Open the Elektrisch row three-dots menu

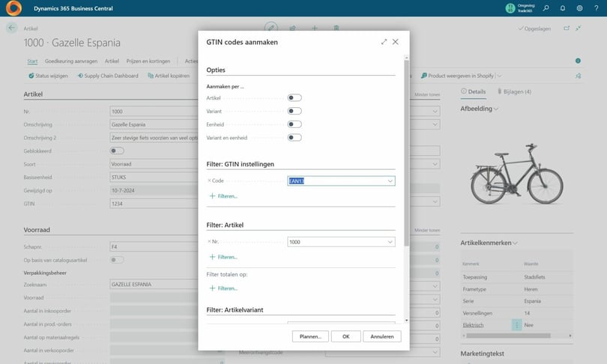coord(516,325)
